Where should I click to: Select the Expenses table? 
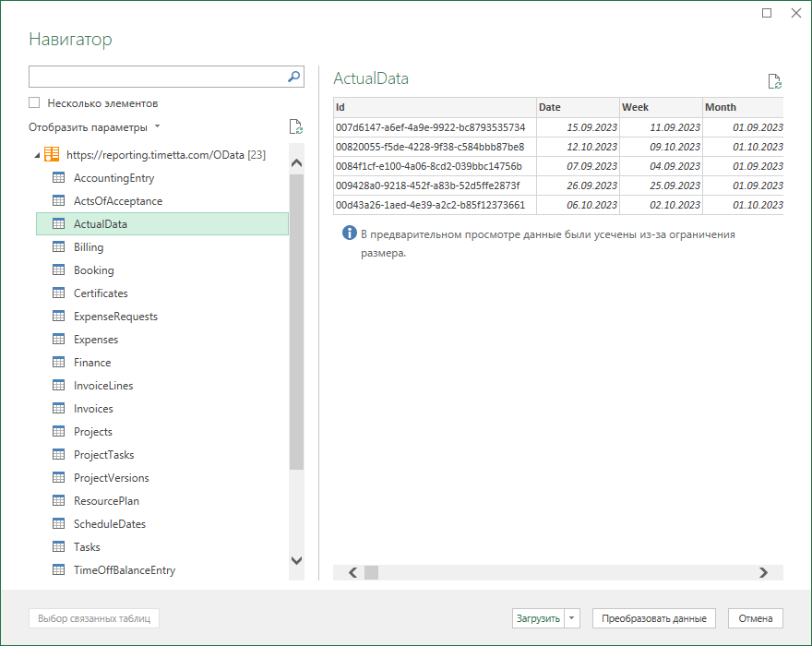coord(96,340)
